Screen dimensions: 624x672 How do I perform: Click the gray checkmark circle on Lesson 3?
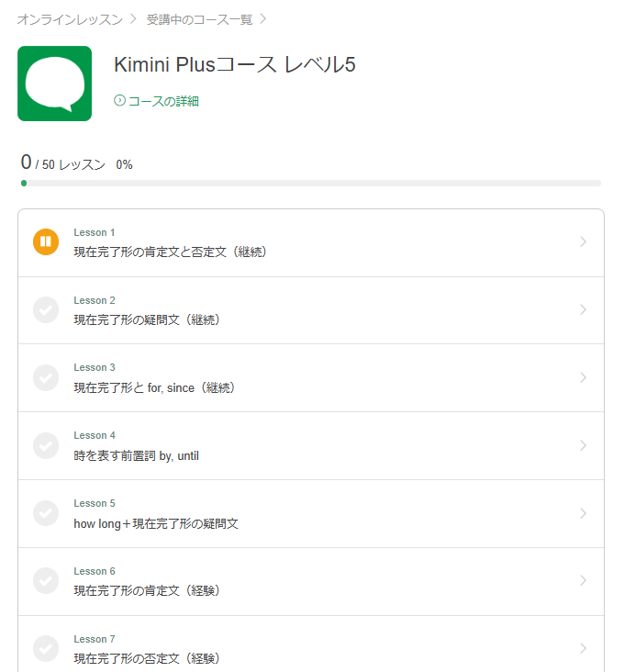(46, 377)
